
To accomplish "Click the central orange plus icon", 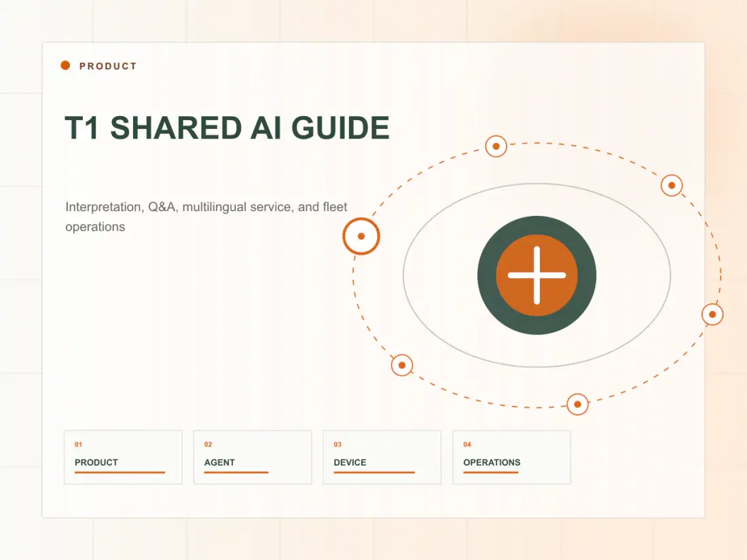I will pos(537,275).
